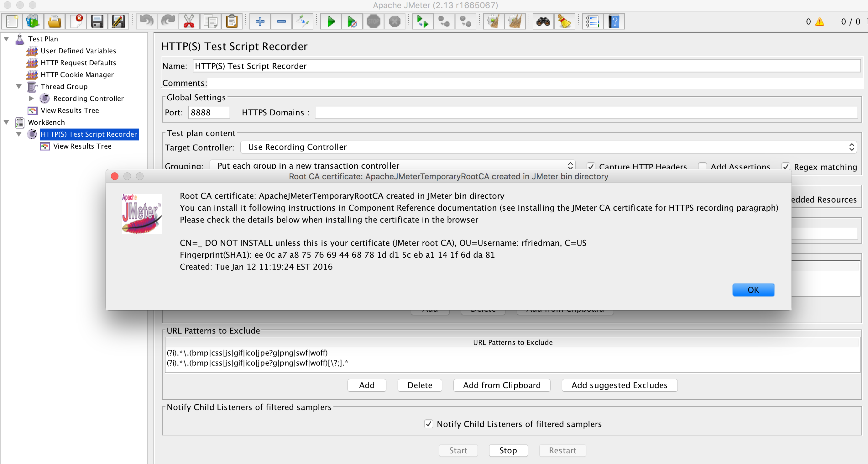Viewport: 868px width, 464px height.
Task: Toggle the Regex matching checkbox
Action: tap(786, 166)
